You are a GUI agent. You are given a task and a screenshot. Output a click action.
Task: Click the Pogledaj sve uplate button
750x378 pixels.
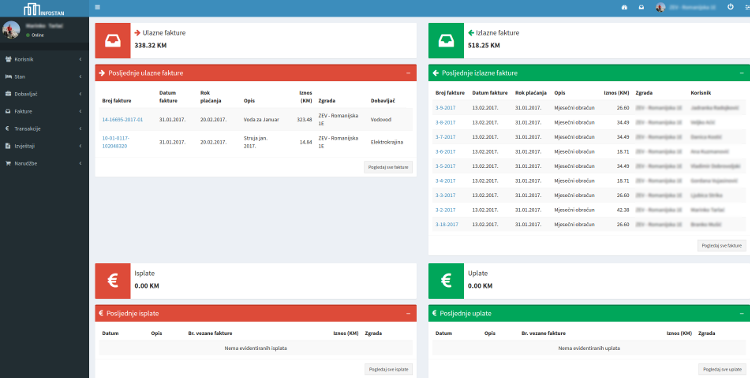722,369
